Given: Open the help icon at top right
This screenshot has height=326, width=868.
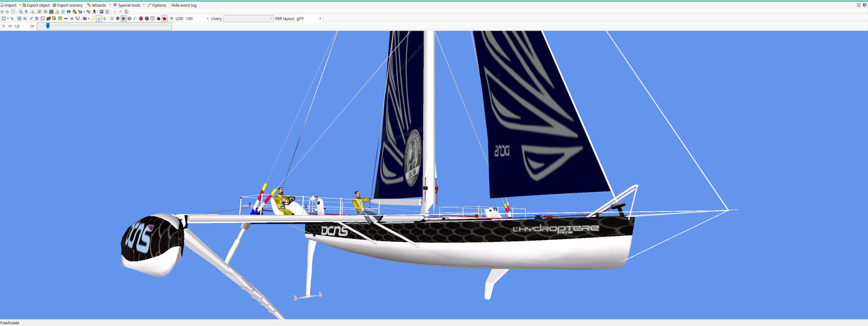Looking at the screenshot, I should 865,5.
